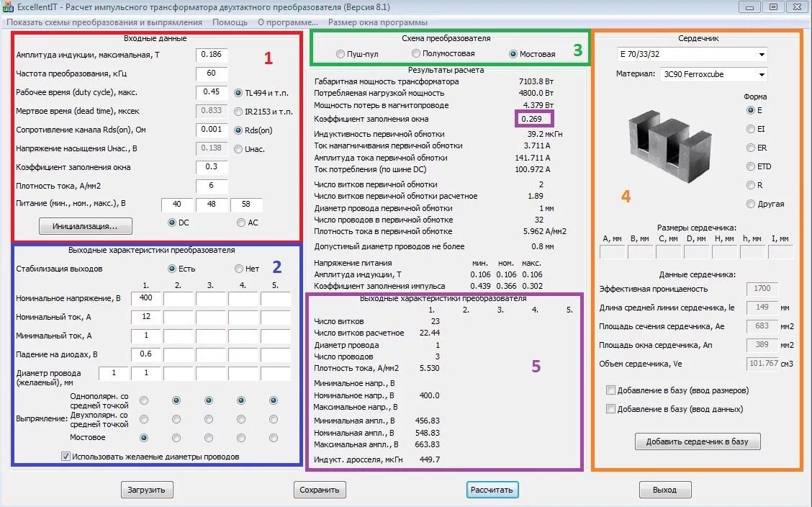Select Мостовое rectification for output 2

pyautogui.click(x=176, y=438)
